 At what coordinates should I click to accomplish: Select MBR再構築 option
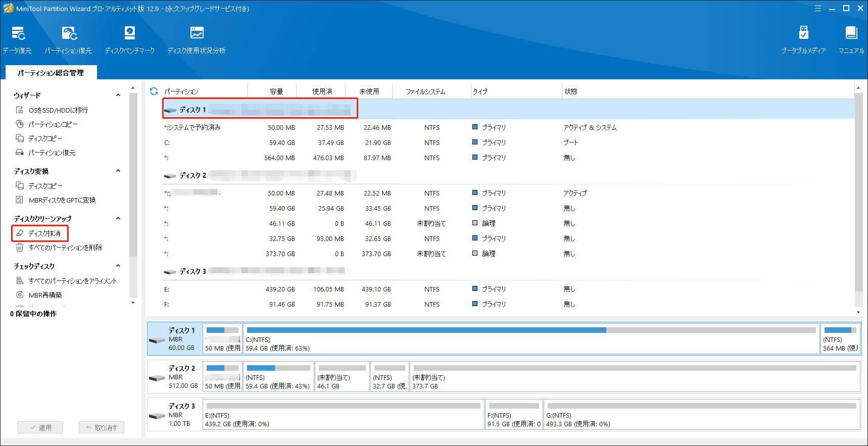coord(39,295)
